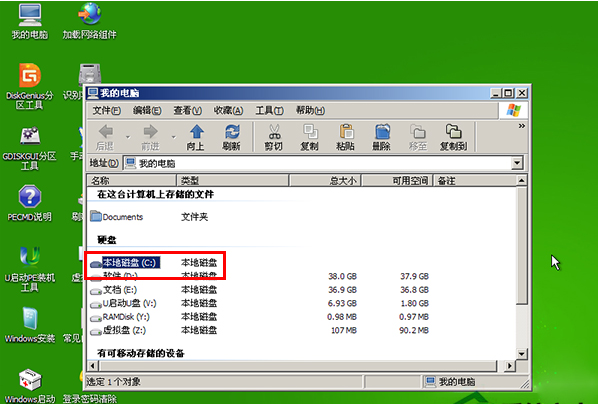Launch DiskGenius分区工具 from the desktop
598x404 pixels.
(x=30, y=86)
